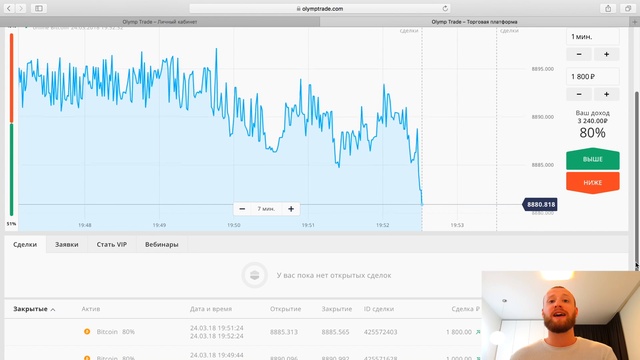Screen dimensions: 640x360
Task: Click the 1 800.00 deal amount
Action: [x=459, y=332]
